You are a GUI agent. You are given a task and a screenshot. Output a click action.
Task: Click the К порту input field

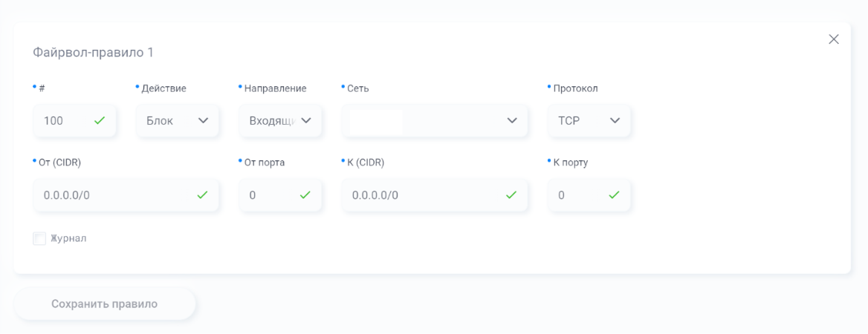[x=589, y=195]
